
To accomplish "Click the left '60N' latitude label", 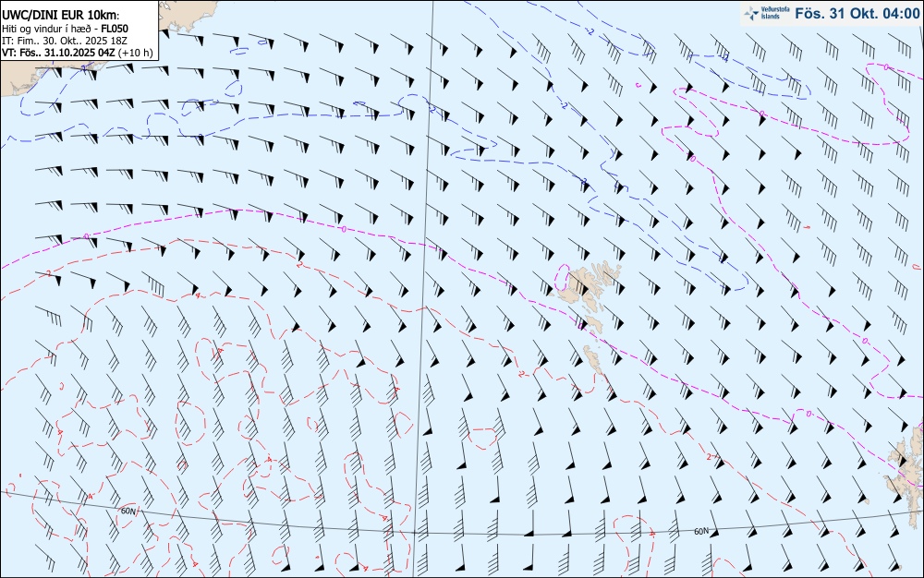I will coord(128,511).
